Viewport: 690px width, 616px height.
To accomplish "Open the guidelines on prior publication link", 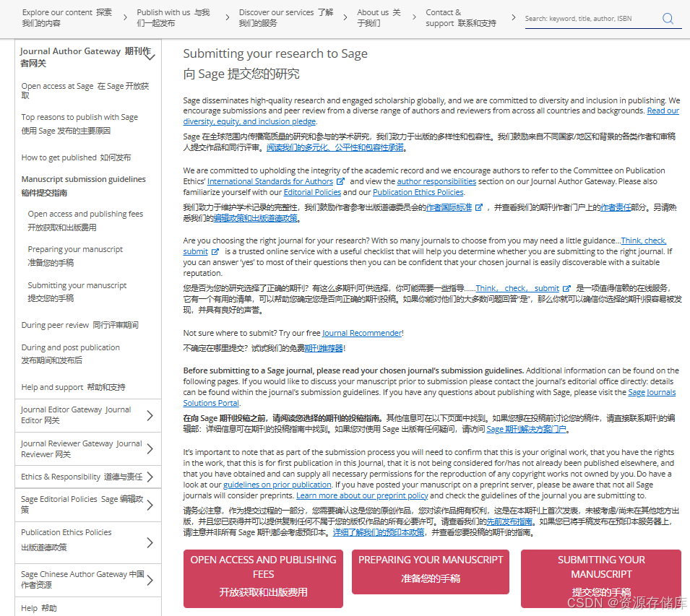I will point(277,485).
